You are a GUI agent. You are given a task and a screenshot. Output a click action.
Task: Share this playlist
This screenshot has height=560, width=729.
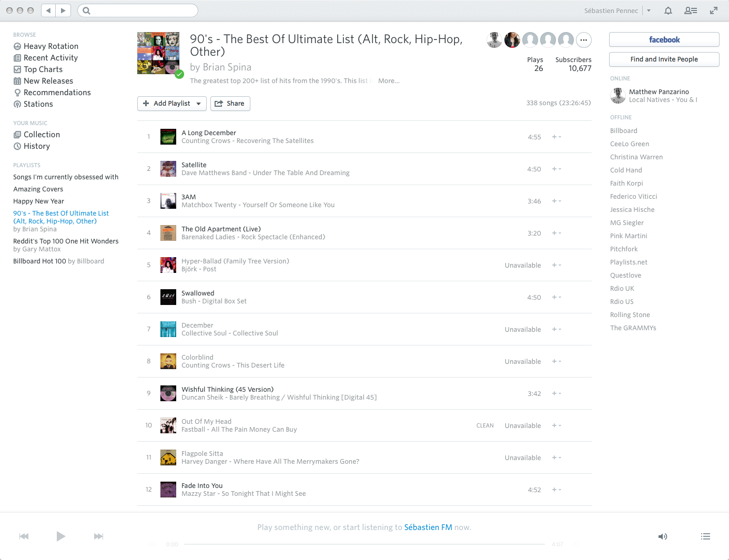pos(230,104)
